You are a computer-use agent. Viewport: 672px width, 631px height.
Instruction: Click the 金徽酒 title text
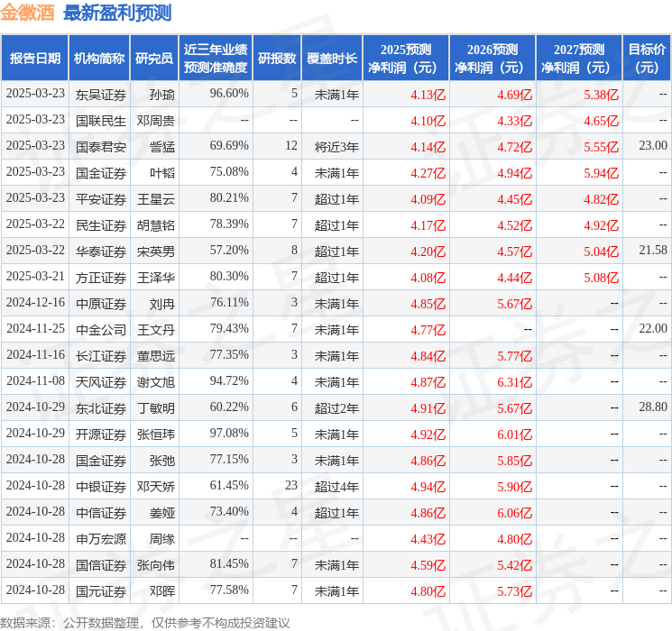pyautogui.click(x=28, y=14)
